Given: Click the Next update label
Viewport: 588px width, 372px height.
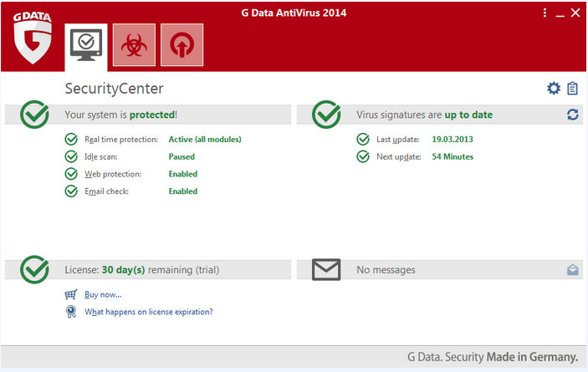Looking at the screenshot, I should [x=399, y=156].
